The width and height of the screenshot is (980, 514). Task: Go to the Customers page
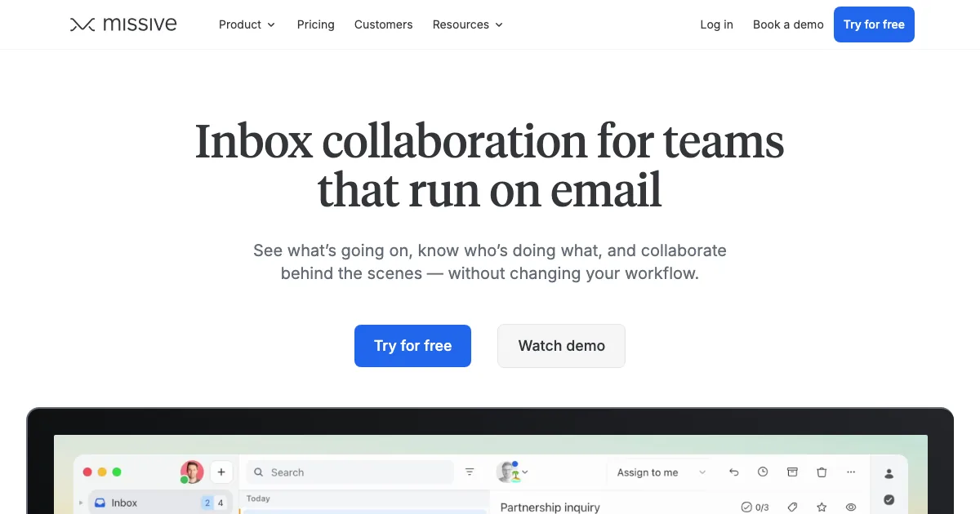[383, 24]
